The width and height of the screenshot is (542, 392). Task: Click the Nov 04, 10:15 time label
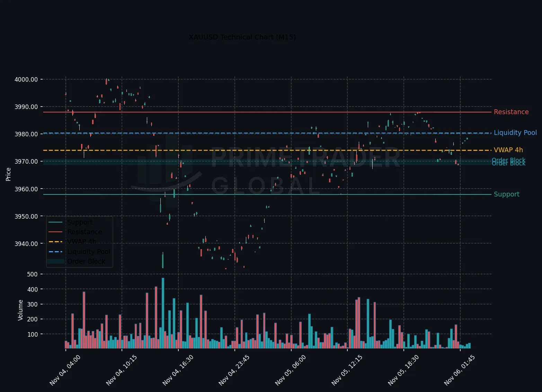point(122,370)
